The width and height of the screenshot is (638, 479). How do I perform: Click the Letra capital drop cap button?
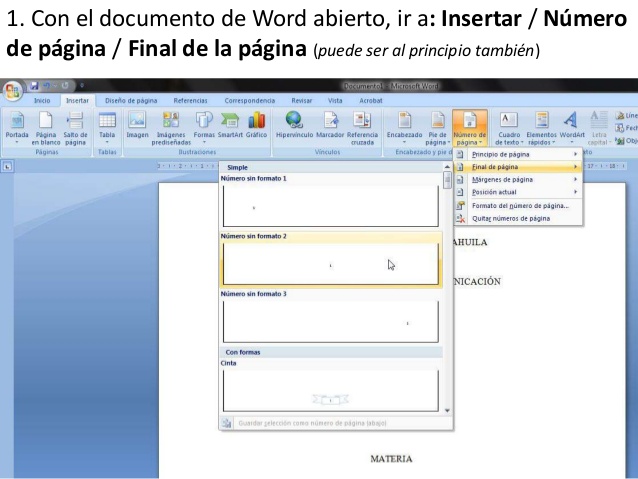(599, 128)
